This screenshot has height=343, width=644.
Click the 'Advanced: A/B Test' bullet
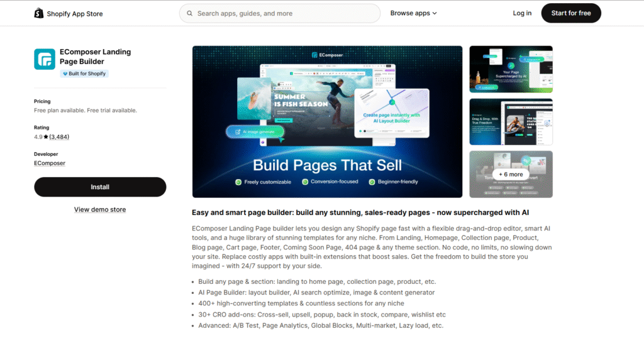pos(321,326)
